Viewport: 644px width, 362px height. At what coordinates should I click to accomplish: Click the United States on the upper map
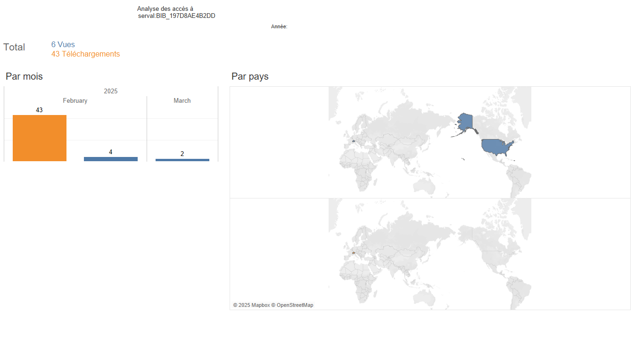[x=496, y=148]
